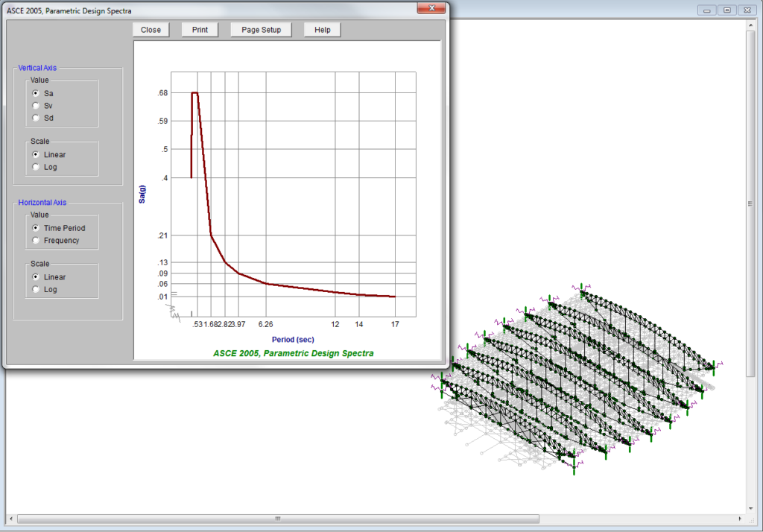Set horizontal axis scale to Log
763x532 pixels.
pyautogui.click(x=36, y=289)
